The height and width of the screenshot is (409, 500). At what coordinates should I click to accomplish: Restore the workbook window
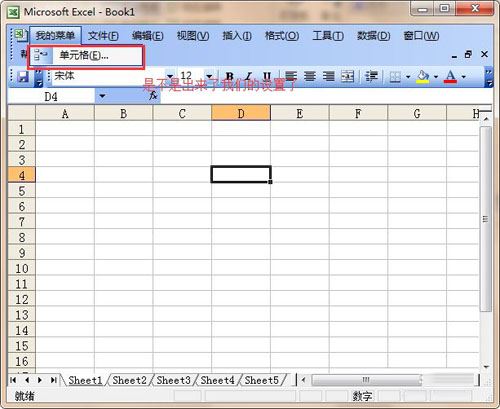tap(469, 54)
